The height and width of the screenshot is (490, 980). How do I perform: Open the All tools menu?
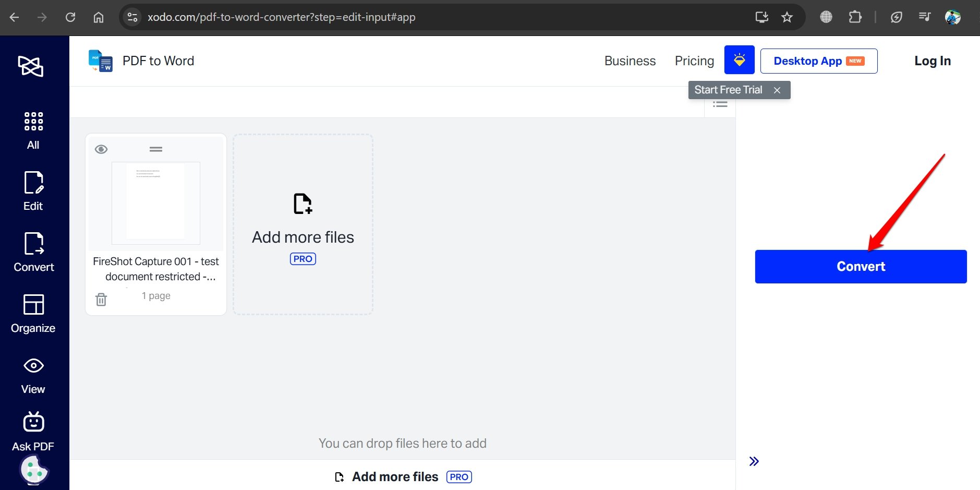coord(33,130)
